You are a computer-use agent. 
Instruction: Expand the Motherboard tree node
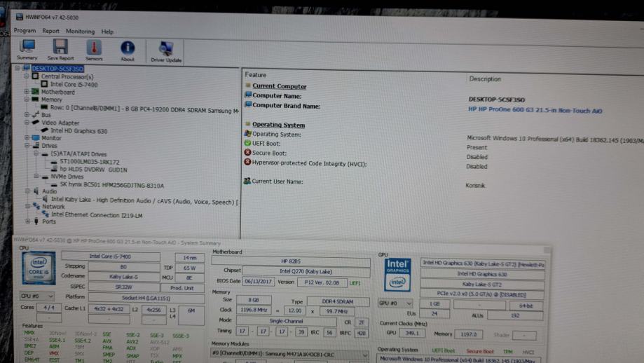point(27,92)
